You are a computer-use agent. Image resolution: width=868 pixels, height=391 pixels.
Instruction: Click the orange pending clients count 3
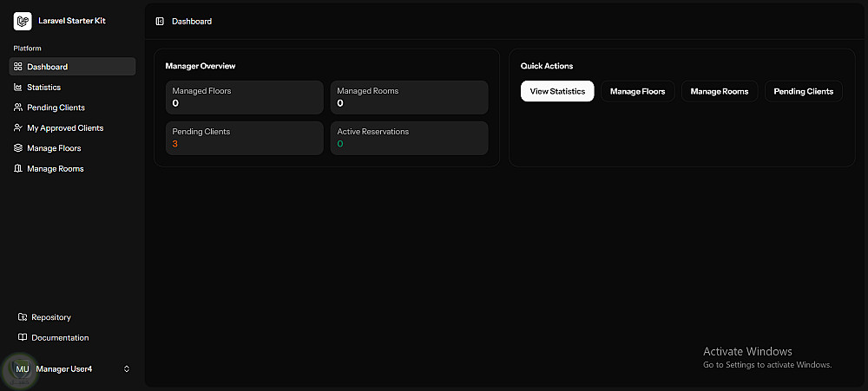click(175, 144)
